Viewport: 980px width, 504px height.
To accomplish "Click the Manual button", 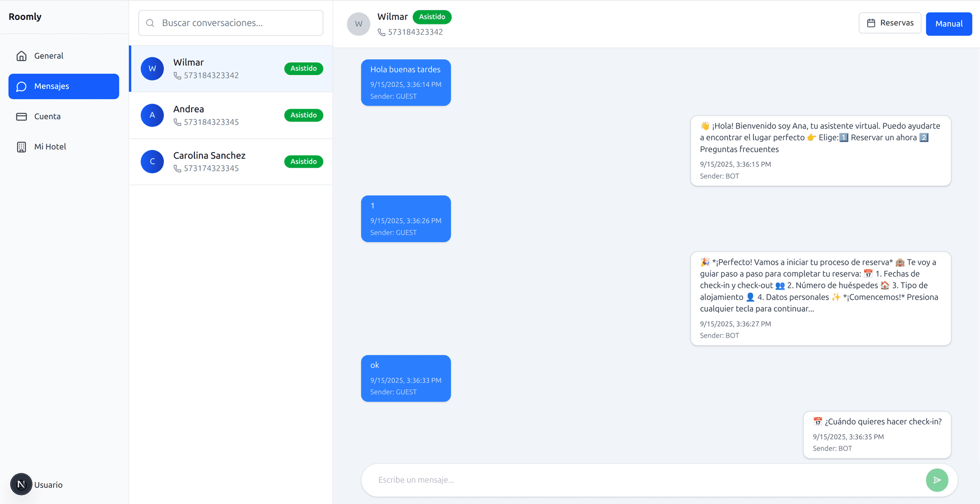I will click(x=948, y=23).
